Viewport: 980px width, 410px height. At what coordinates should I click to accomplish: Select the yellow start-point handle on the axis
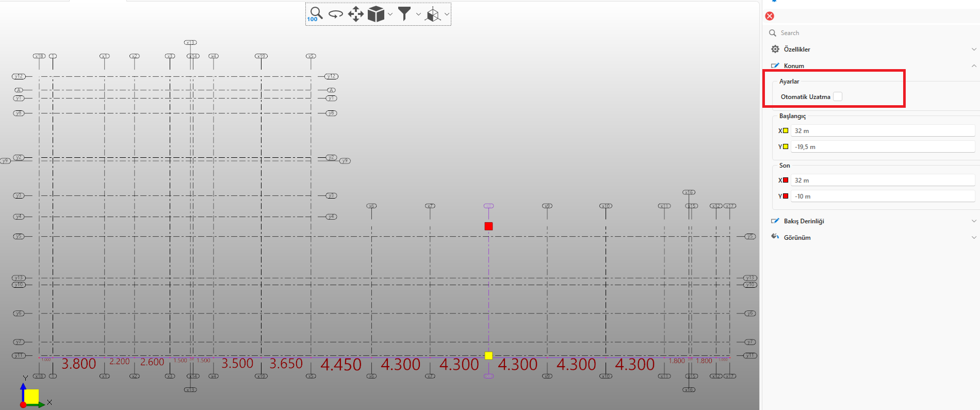488,355
